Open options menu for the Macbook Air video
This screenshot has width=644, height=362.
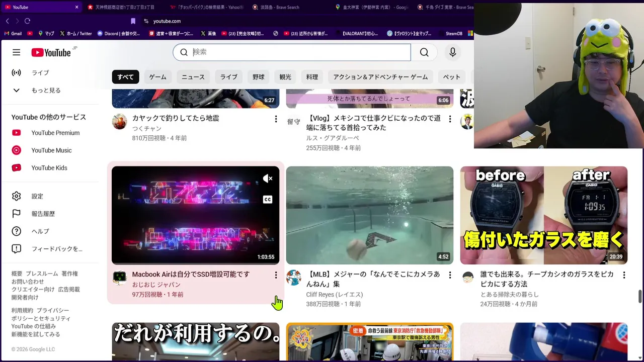tap(276, 275)
